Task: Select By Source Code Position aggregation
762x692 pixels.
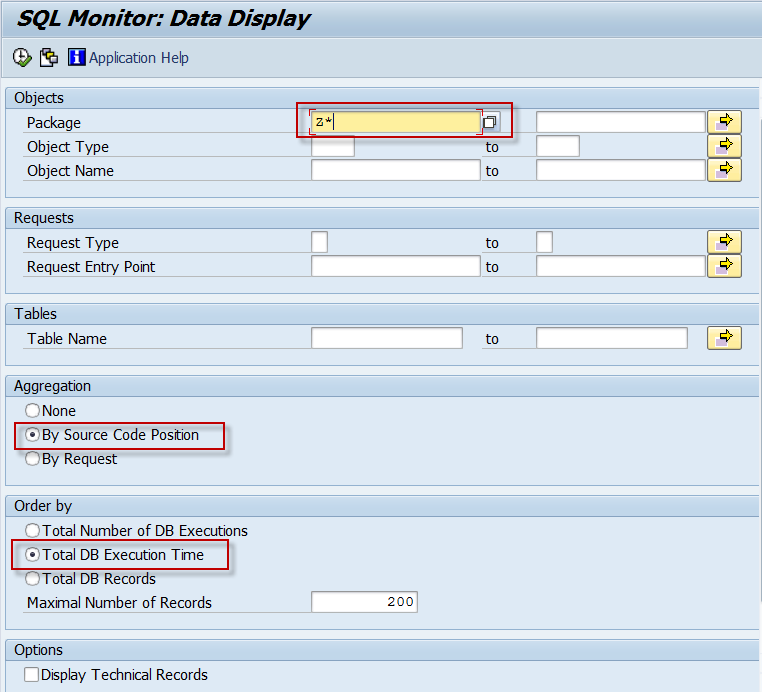Action: tap(33, 434)
